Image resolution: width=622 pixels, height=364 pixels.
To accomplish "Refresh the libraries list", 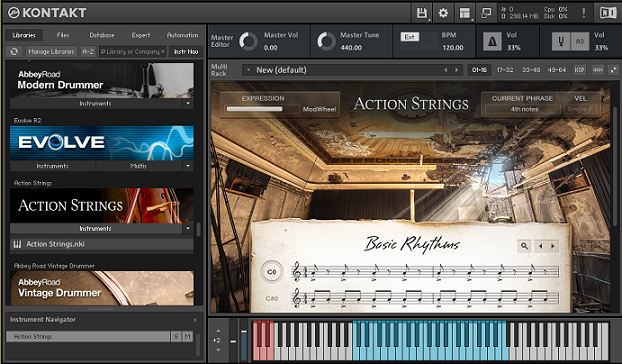I will pyautogui.click(x=14, y=52).
